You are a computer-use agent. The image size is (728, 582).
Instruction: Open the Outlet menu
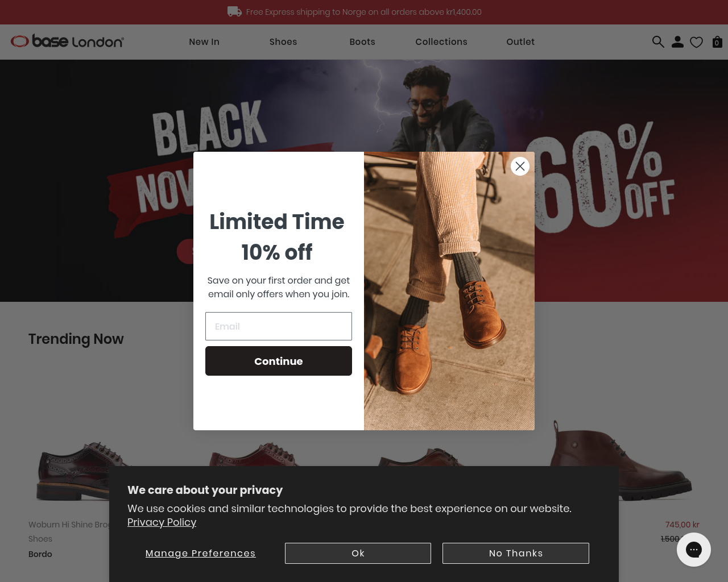tap(520, 42)
